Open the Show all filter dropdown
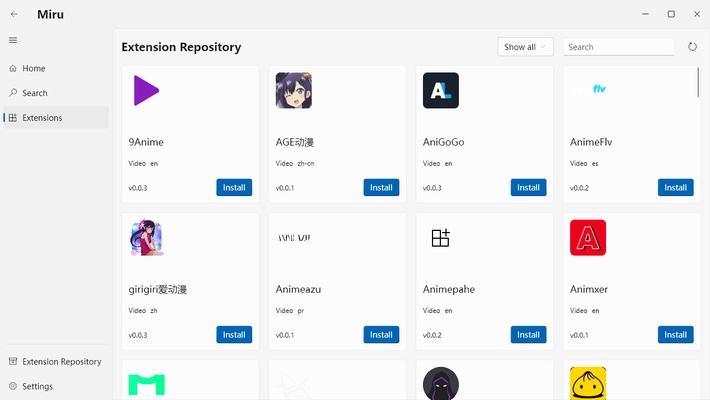 (x=525, y=47)
